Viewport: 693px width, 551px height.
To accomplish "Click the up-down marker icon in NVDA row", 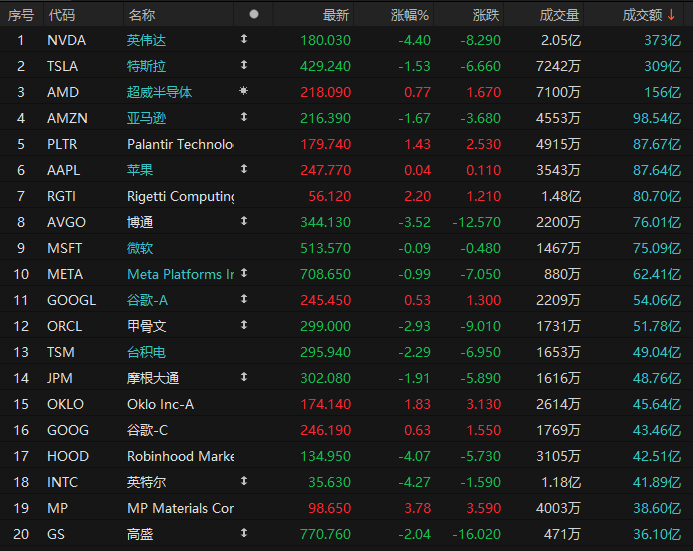I will point(244,39).
